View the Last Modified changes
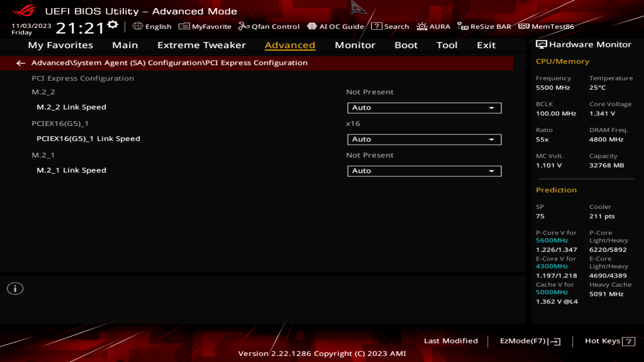The width and height of the screenshot is (644, 362). pyautogui.click(x=451, y=341)
